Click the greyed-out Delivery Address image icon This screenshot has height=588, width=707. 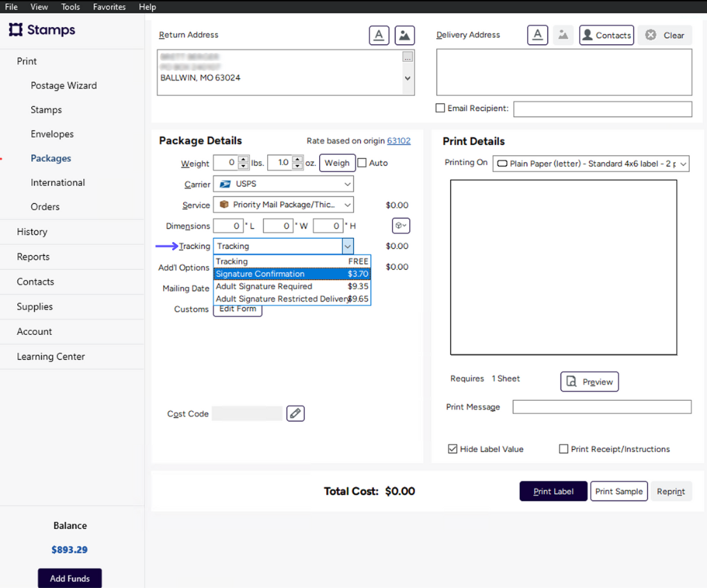563,35
